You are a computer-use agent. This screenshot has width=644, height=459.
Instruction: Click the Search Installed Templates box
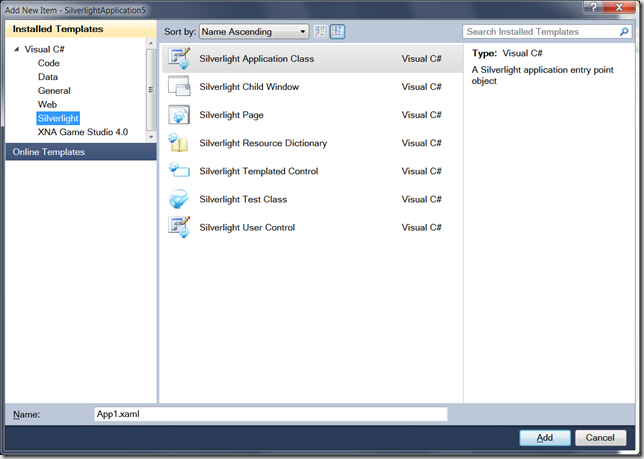[x=547, y=32]
